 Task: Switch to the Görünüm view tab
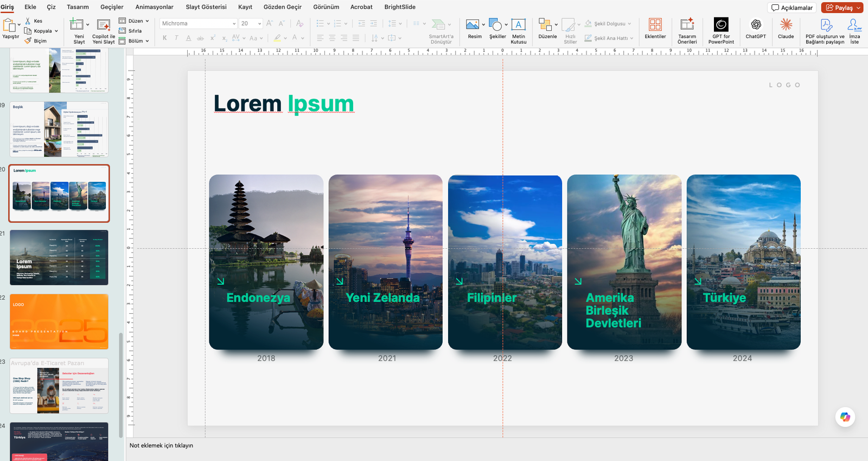tap(326, 7)
